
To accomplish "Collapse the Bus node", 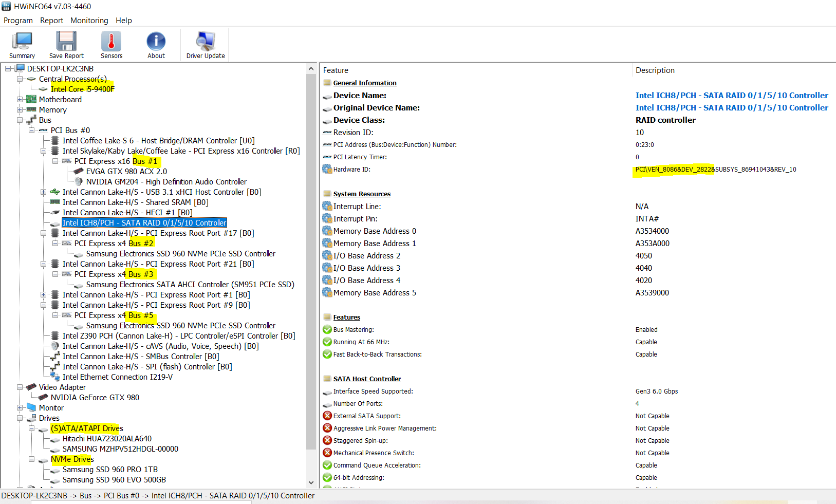I will coord(20,120).
